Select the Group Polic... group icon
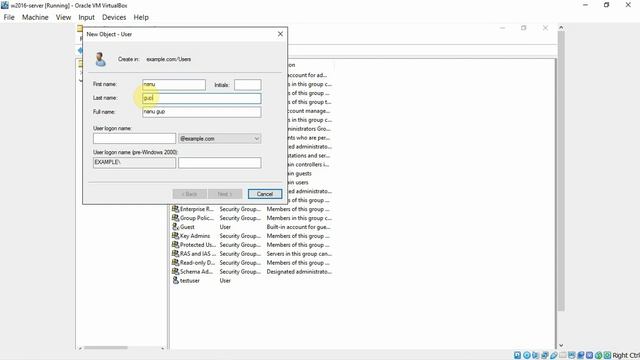Image resolution: width=640 pixels, height=360 pixels. [x=176, y=218]
